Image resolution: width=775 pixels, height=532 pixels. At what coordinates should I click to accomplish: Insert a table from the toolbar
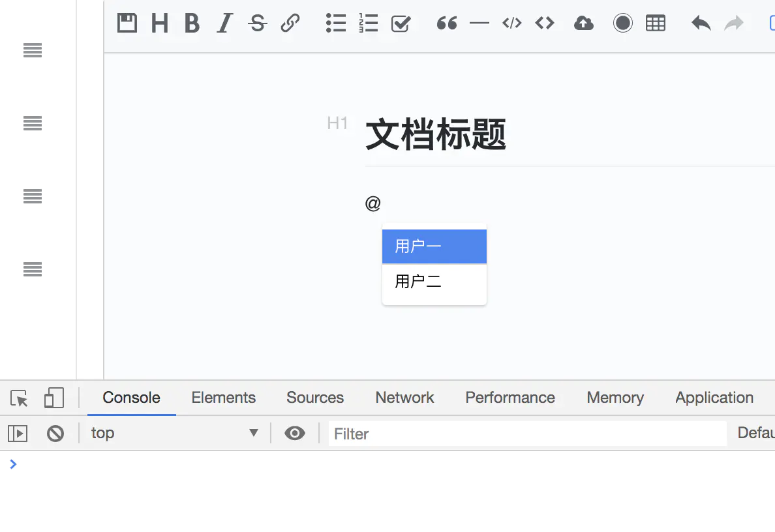coord(656,23)
